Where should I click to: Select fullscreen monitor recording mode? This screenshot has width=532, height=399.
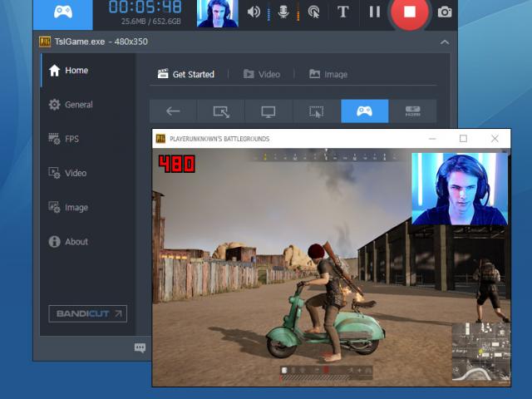pyautogui.click(x=268, y=111)
